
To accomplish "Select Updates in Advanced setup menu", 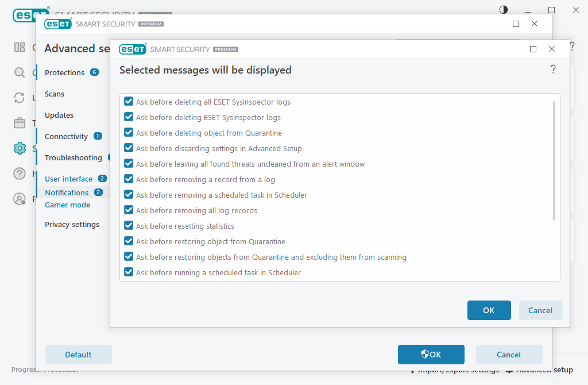I will tap(59, 115).
